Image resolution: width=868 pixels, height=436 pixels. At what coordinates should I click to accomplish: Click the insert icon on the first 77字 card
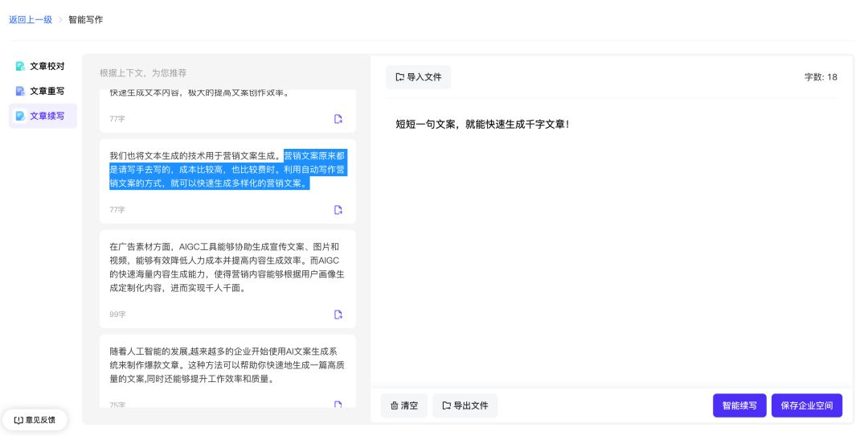[x=338, y=118]
